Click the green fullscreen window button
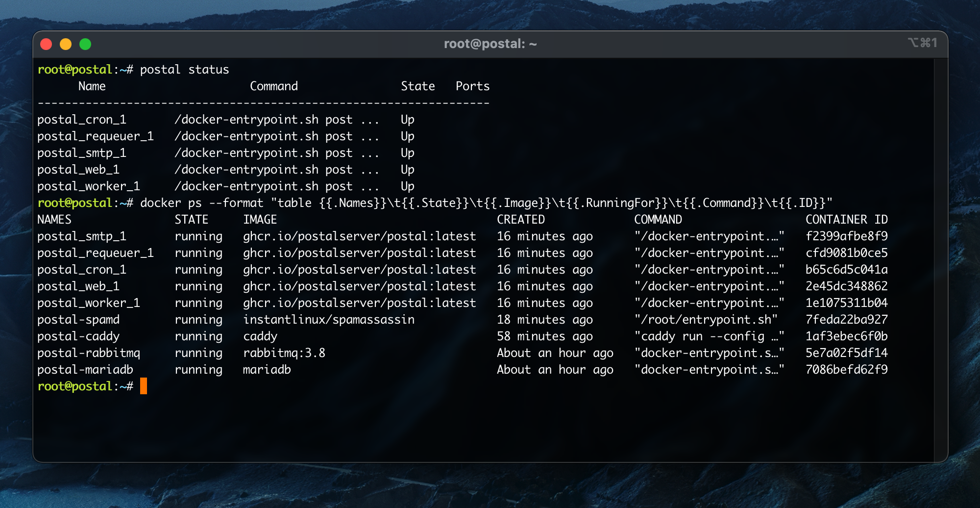The image size is (980, 508). tap(85, 44)
